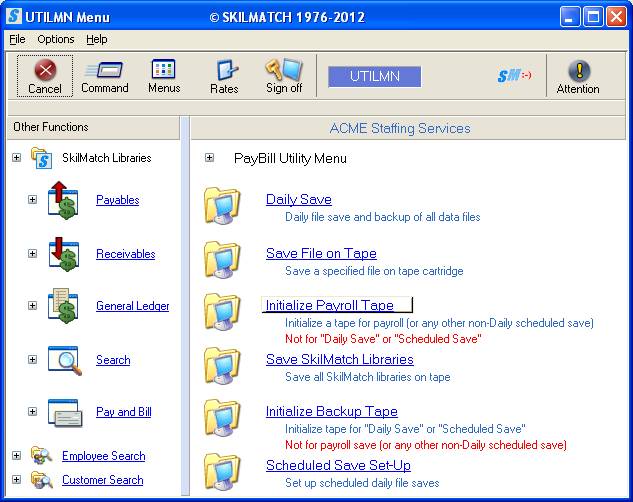This screenshot has height=502, width=633.
Task: Click folder icon beside Save SkilMatch Libraries
Action: (222, 365)
